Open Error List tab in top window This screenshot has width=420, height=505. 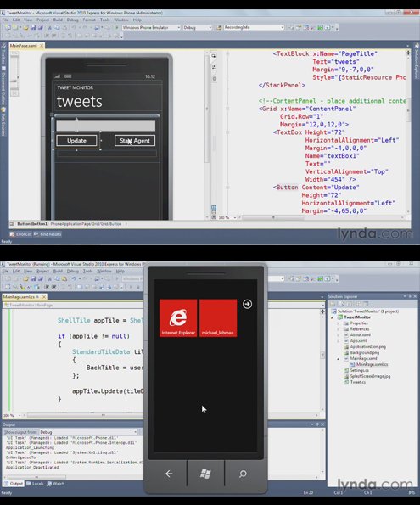[x=21, y=234]
